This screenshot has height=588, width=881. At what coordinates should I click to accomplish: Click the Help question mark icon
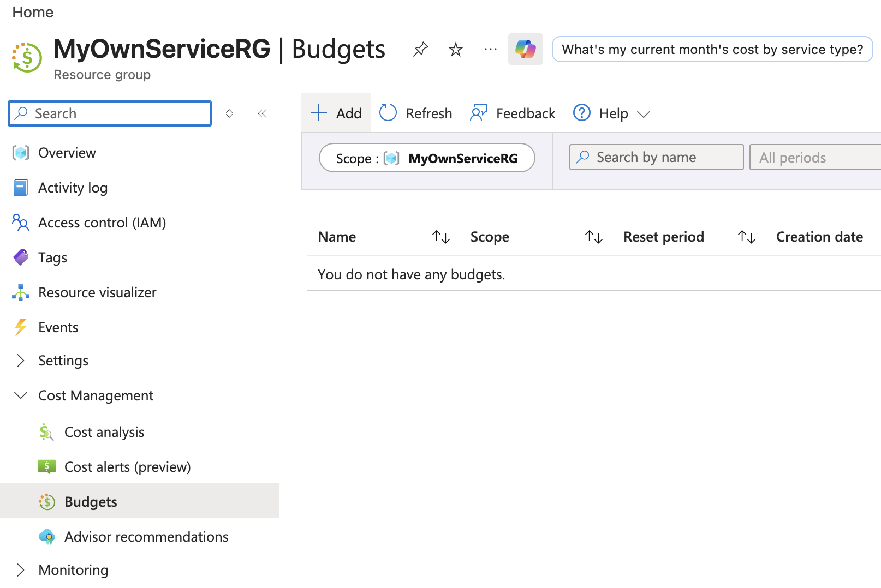tap(582, 113)
